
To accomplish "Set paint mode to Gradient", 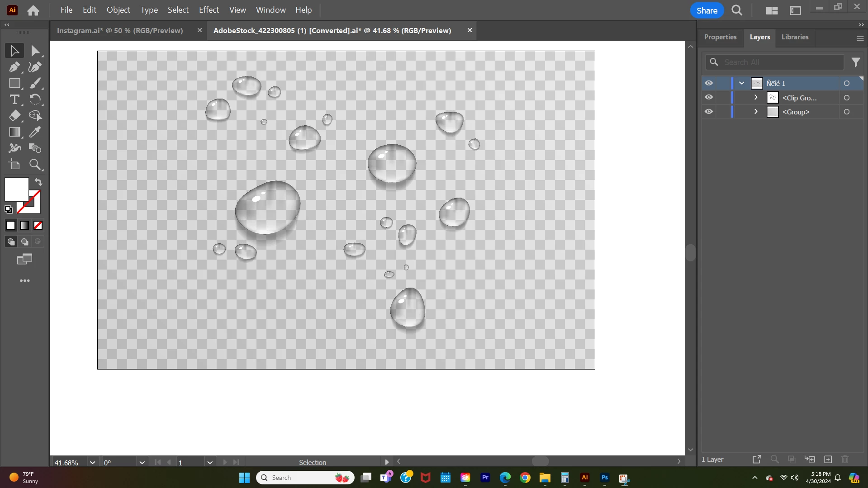I will click(x=24, y=225).
